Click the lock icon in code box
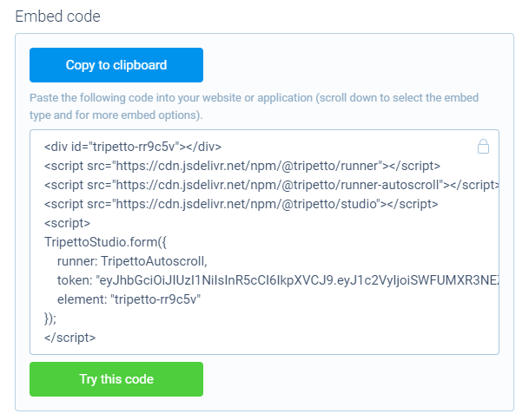The height and width of the screenshot is (420, 529). [x=483, y=147]
